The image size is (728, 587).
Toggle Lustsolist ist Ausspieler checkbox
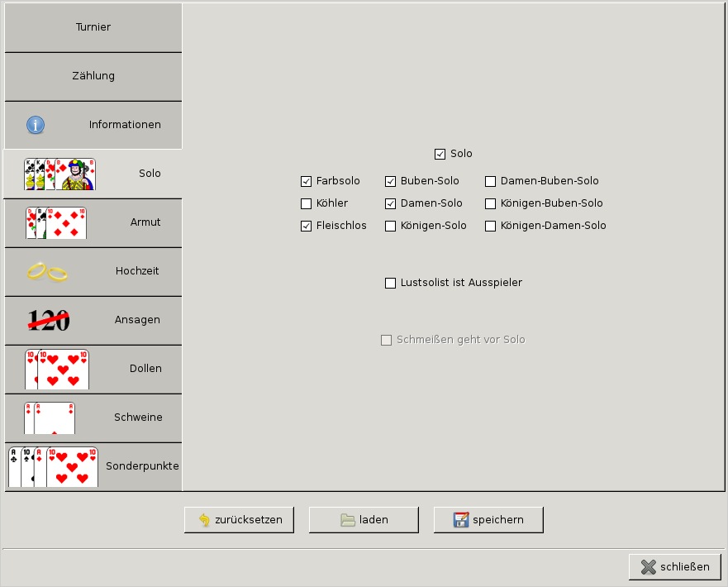[x=391, y=283]
